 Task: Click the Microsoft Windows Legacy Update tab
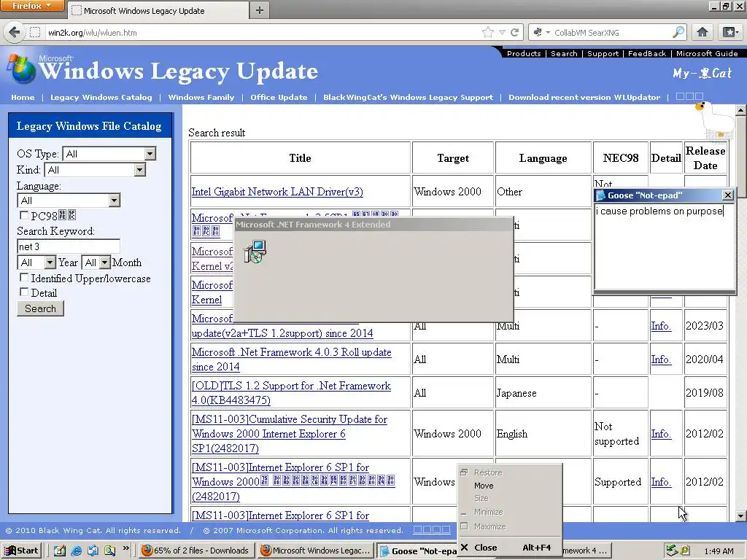(159, 10)
